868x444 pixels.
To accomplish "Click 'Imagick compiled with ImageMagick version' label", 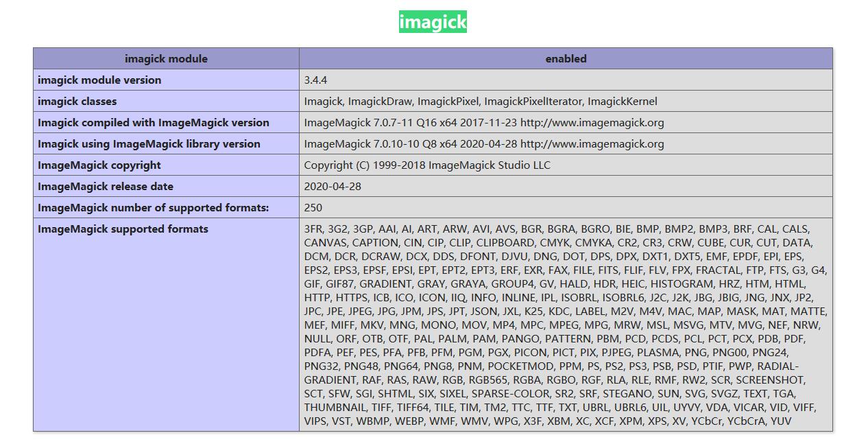I will click(x=154, y=123).
